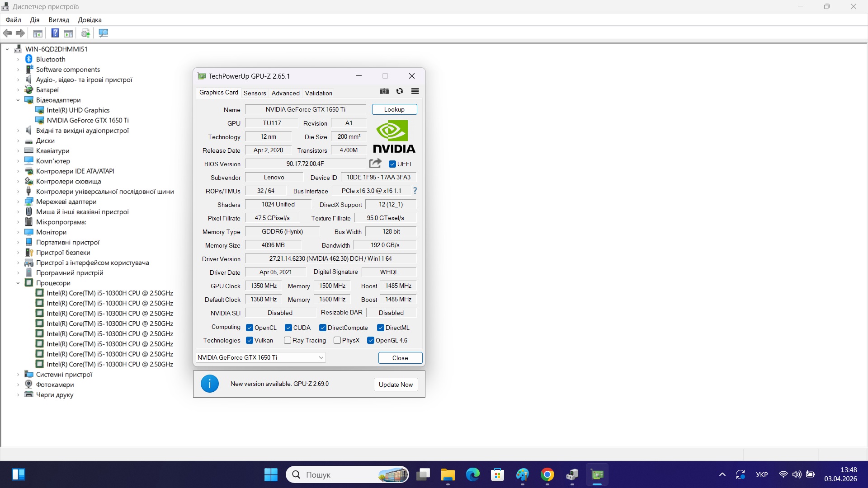The image size is (868, 488).
Task: Click the Bus Interface question mark icon
Action: [415, 191]
